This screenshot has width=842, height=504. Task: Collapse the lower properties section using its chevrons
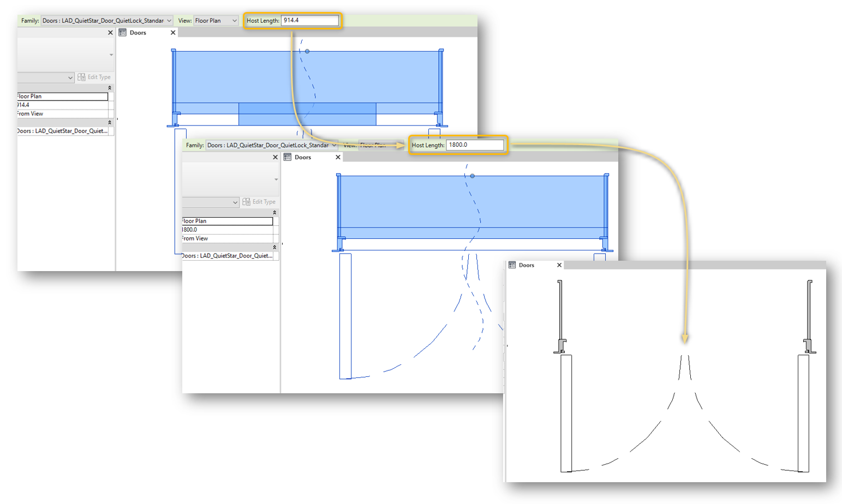(109, 122)
